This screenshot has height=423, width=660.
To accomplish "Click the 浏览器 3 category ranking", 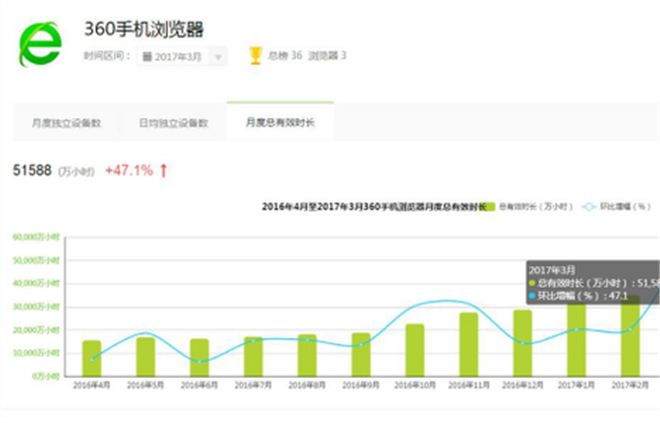I will point(327,56).
